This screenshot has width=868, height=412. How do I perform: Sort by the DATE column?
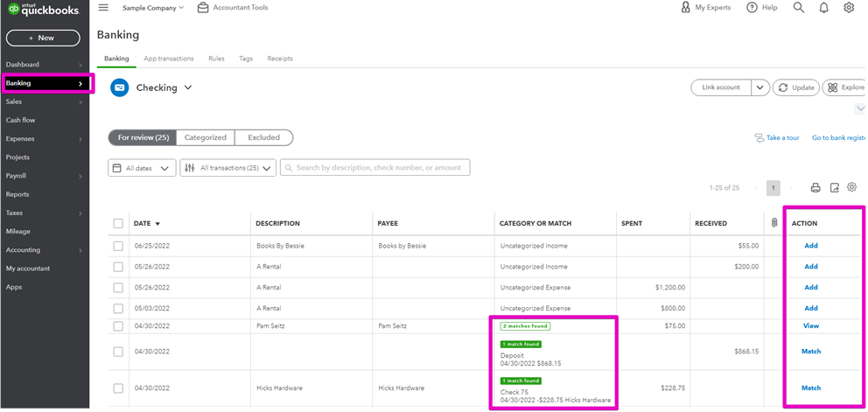147,223
